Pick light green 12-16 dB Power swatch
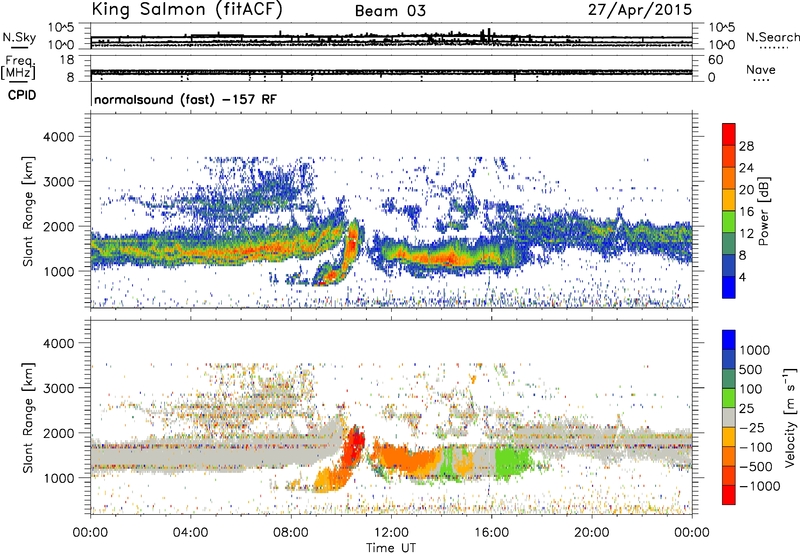Viewport: 800px width, 554px height. coord(729,222)
